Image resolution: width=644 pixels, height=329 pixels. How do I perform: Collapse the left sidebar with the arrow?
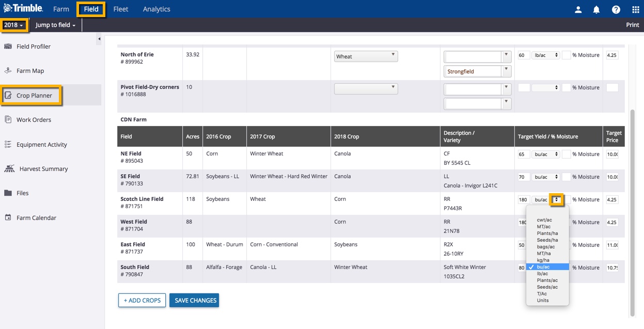pyautogui.click(x=99, y=39)
